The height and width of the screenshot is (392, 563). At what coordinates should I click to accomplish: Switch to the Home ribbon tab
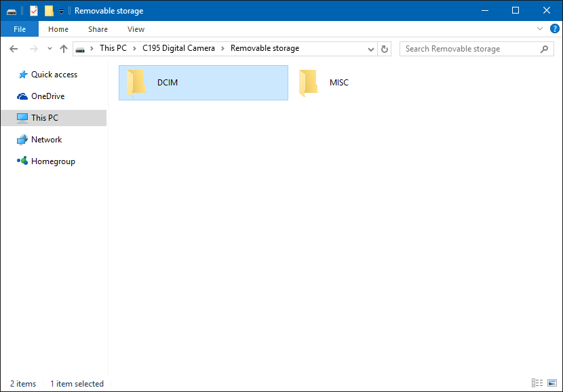(x=58, y=29)
